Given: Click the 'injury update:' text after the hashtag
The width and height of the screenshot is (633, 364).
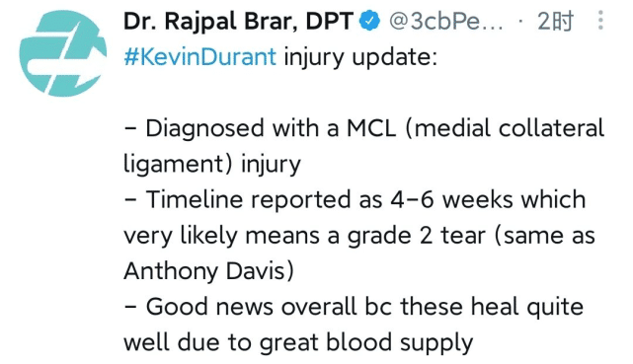Looking at the screenshot, I should 360,57.
